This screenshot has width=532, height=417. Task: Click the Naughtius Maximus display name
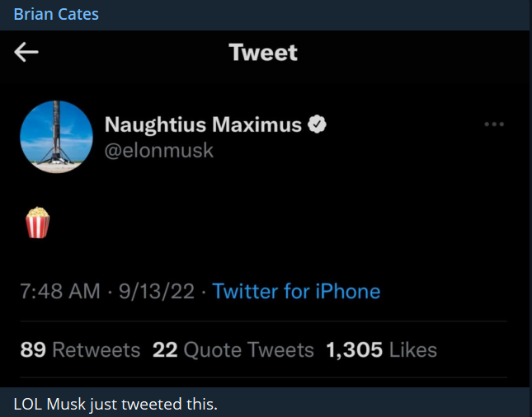click(203, 125)
